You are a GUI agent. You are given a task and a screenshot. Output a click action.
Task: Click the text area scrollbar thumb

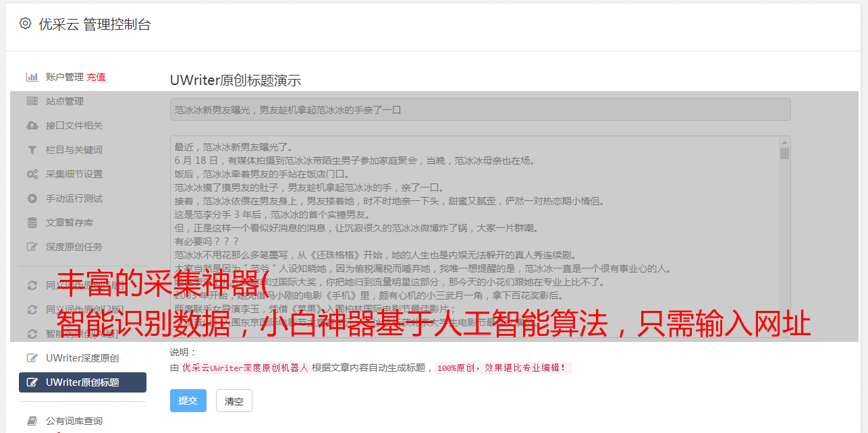784,154
